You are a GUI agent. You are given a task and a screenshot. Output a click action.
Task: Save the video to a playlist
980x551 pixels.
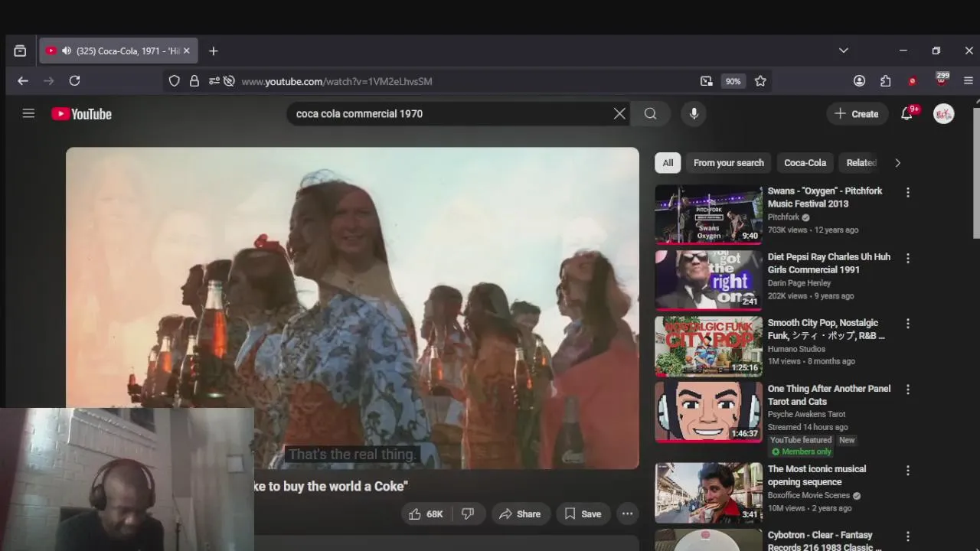583,514
